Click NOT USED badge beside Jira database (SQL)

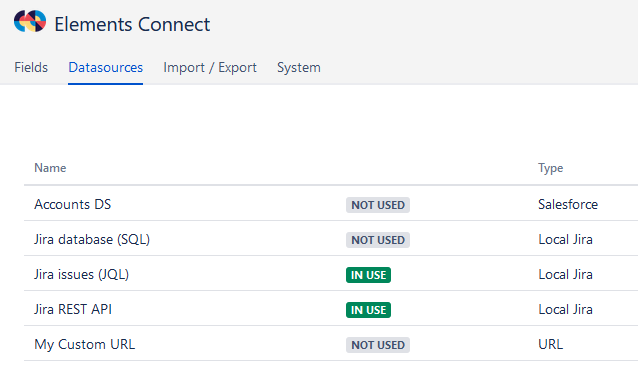(x=378, y=240)
